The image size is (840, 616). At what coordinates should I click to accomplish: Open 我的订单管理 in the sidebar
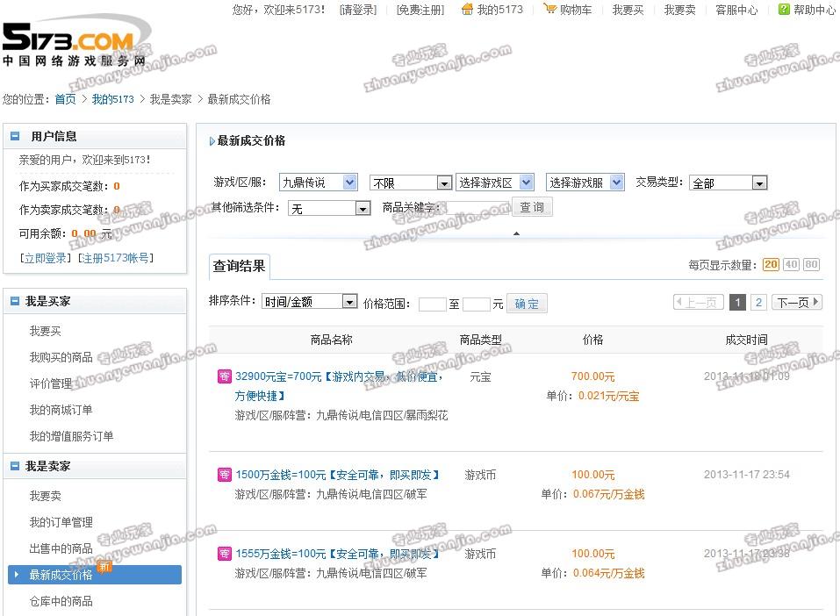pyautogui.click(x=61, y=522)
